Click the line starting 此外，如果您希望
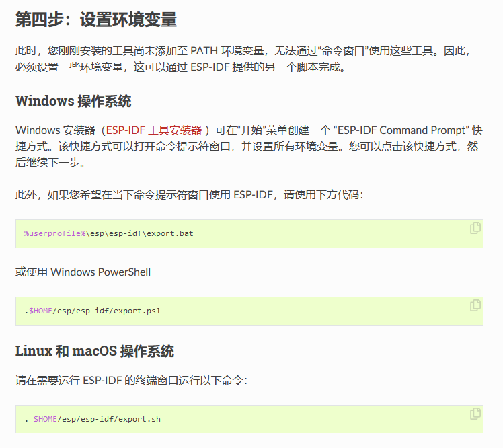The width and height of the screenshot is (503, 448). coord(189,195)
